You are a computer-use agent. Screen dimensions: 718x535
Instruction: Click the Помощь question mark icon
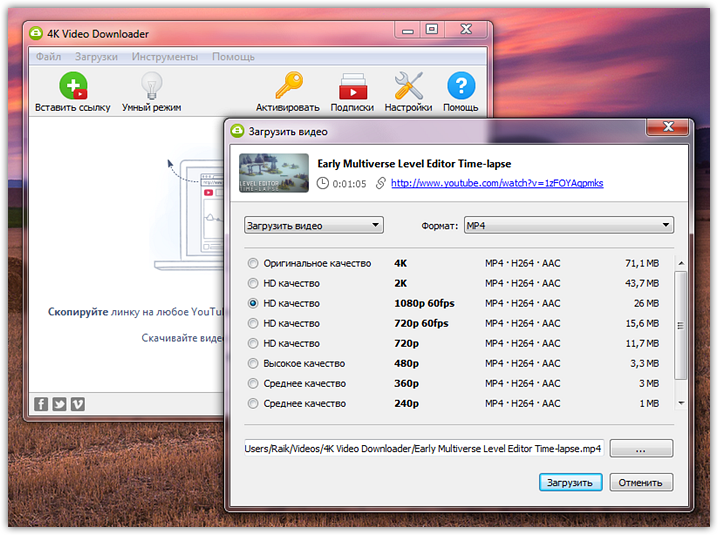tap(461, 86)
